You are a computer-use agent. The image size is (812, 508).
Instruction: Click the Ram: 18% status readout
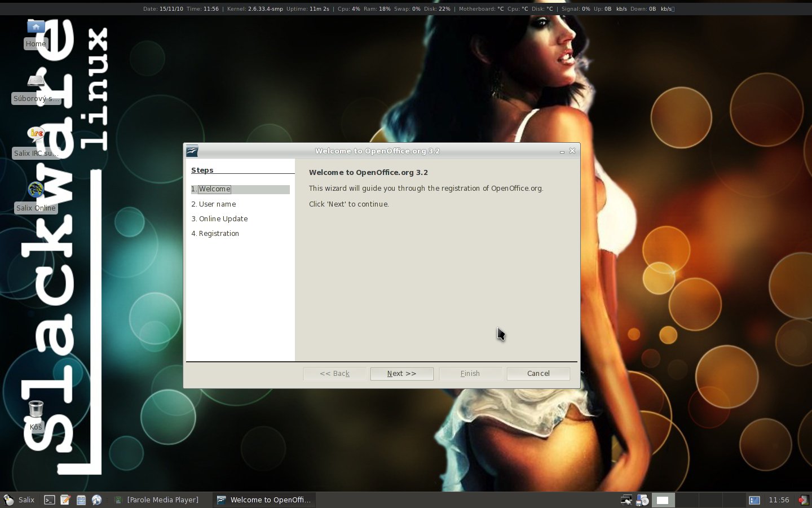tap(377, 9)
